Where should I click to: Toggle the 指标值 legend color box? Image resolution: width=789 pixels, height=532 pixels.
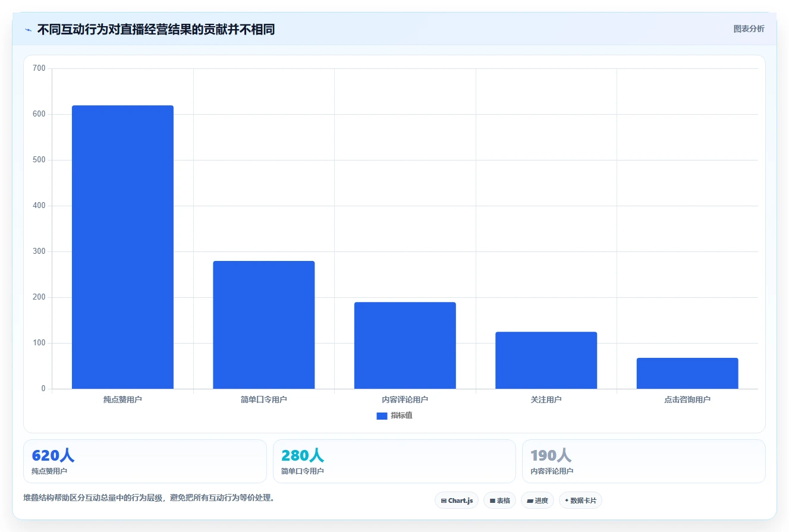tap(382, 416)
